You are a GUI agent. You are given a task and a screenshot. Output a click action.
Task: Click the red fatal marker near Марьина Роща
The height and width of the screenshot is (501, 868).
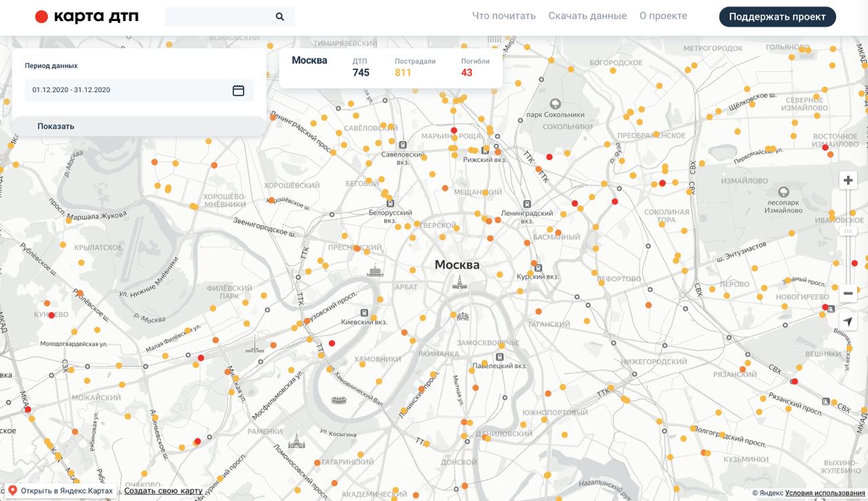pyautogui.click(x=454, y=130)
